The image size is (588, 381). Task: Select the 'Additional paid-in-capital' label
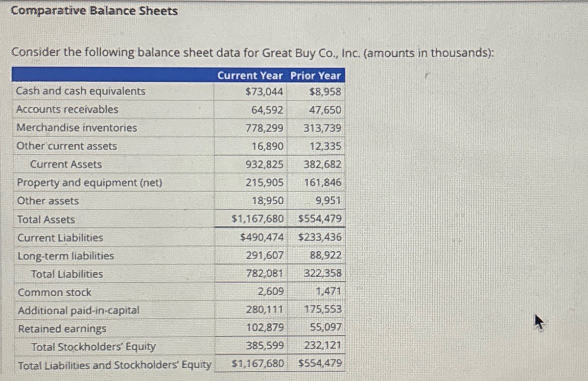point(79,310)
